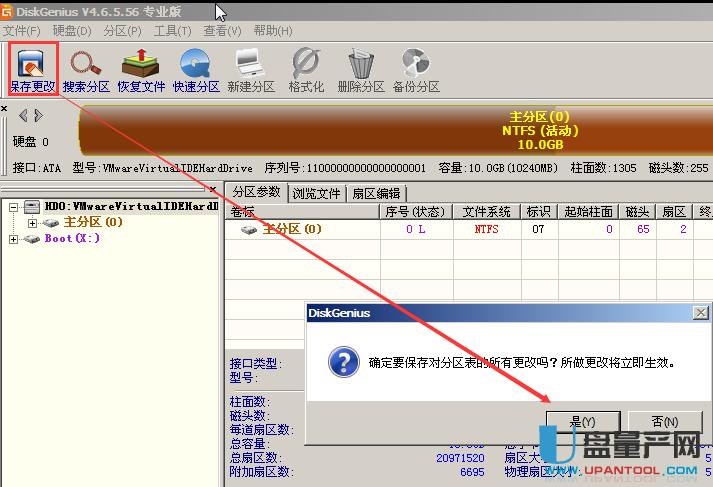Open the 分区(P) menu
Image resolution: width=713 pixels, height=487 pixels.
(x=122, y=31)
